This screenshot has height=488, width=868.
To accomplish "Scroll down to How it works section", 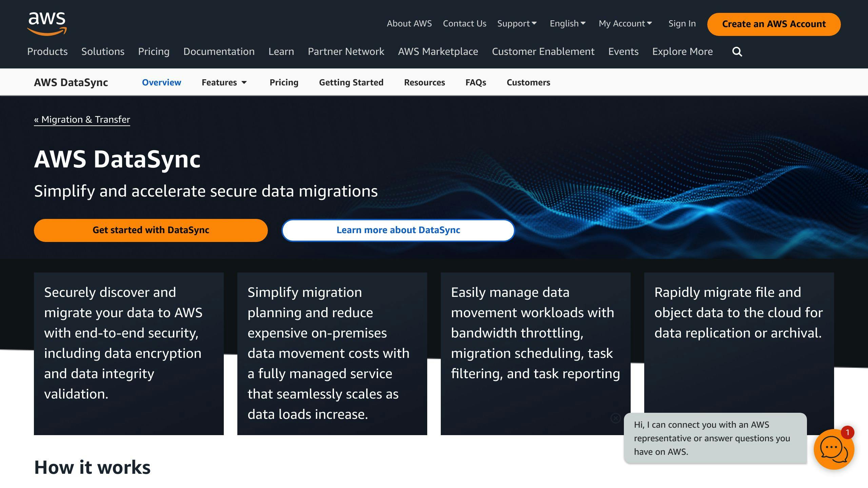I will (x=93, y=467).
